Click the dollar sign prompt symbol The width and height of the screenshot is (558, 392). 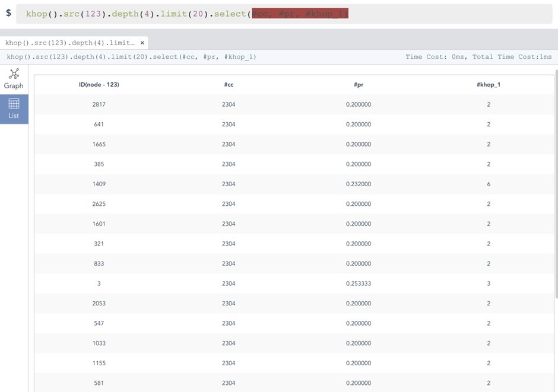8,13
